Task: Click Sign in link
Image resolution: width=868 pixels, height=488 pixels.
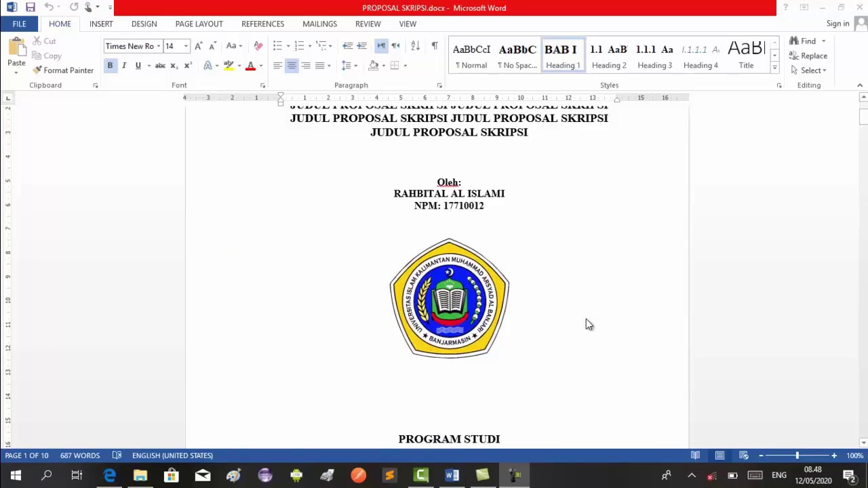Action: click(837, 24)
